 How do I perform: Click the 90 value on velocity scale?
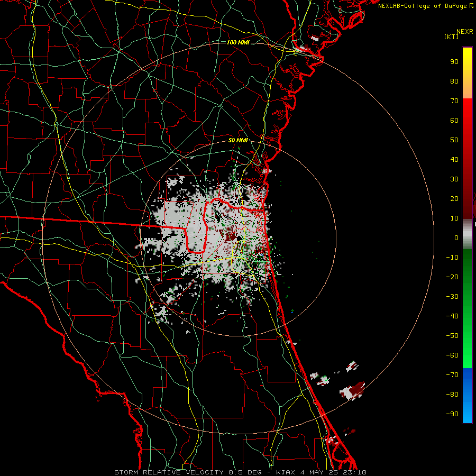point(454,62)
